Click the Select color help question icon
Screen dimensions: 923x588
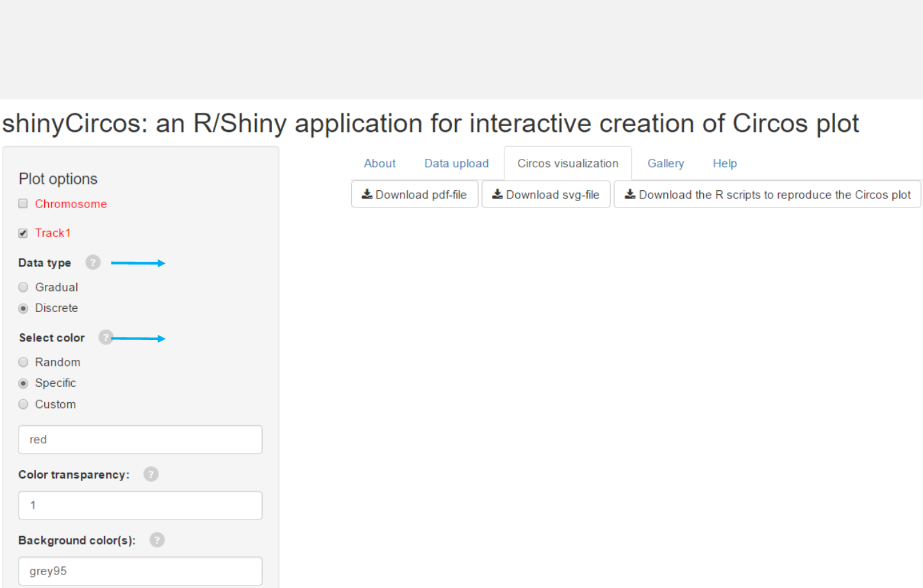pyautogui.click(x=106, y=338)
